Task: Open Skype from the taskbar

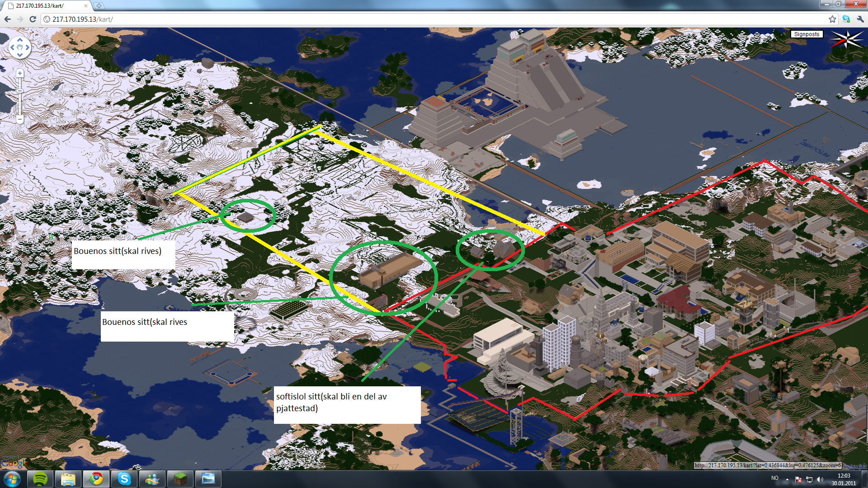Action: click(124, 479)
